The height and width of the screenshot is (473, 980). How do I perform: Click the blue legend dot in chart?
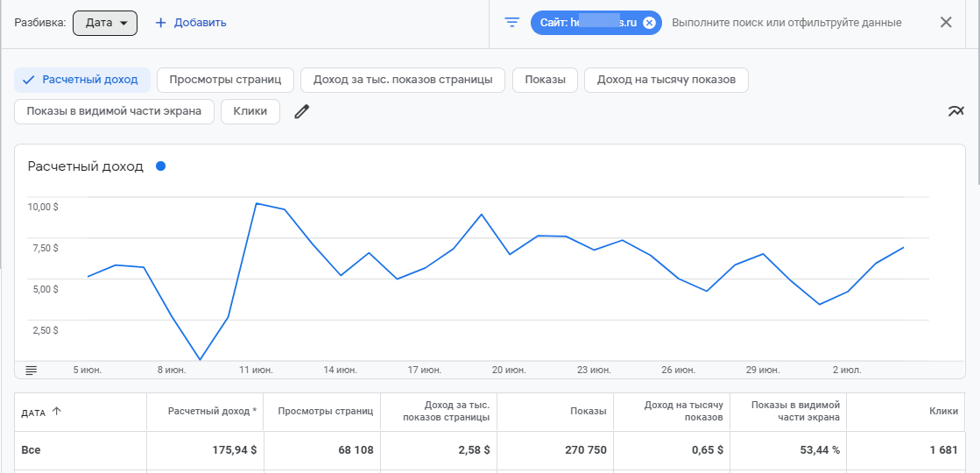tap(160, 166)
